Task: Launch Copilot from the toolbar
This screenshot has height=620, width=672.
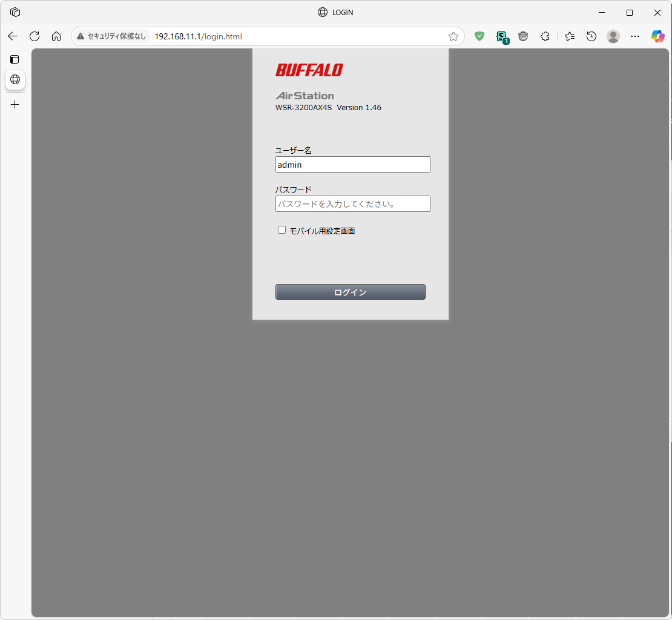Action: (x=657, y=36)
